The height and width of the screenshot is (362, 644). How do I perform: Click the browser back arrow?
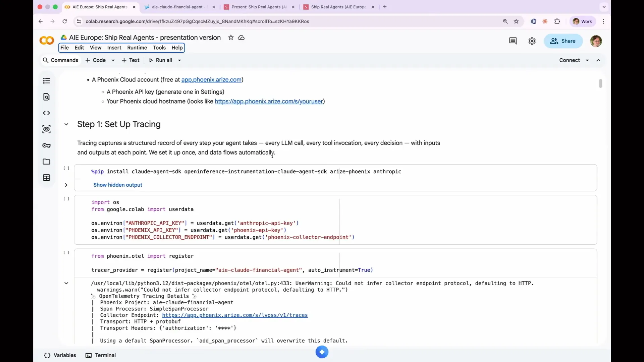[x=41, y=21]
